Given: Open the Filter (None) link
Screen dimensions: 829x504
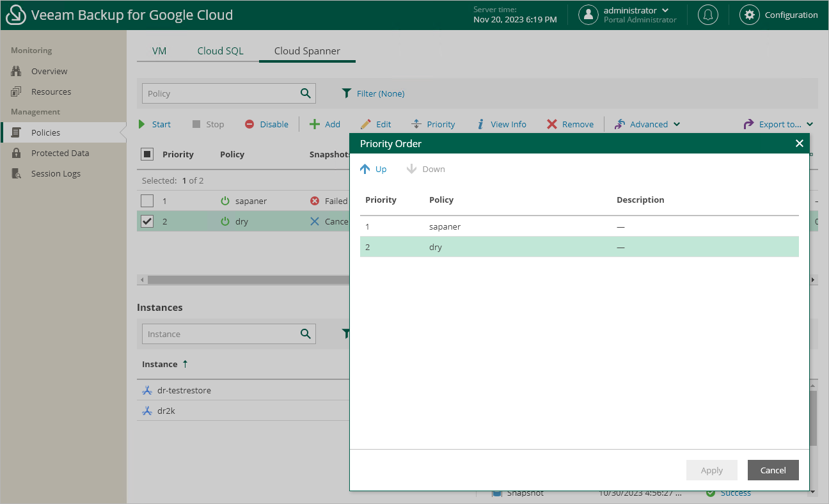Looking at the screenshot, I should pyautogui.click(x=380, y=93).
